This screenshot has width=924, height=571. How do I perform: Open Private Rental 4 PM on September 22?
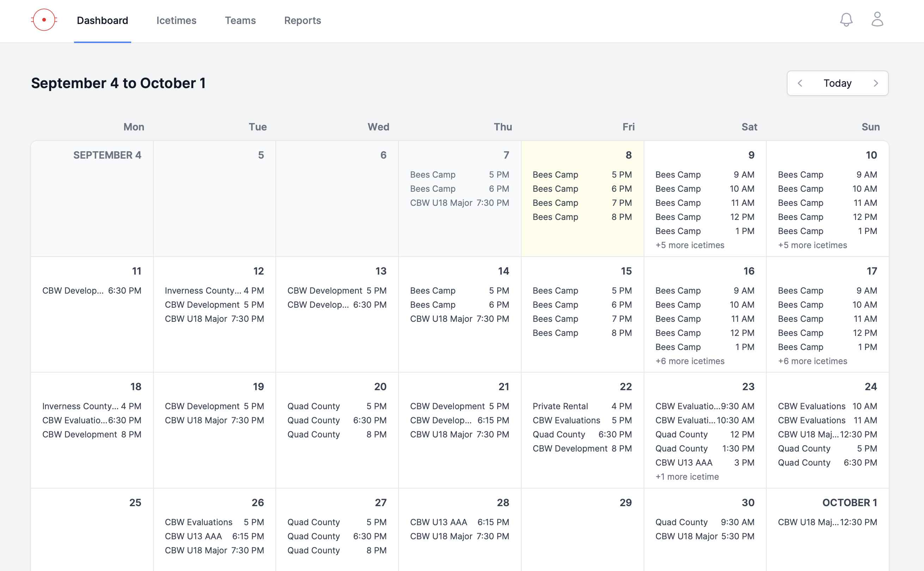pyautogui.click(x=582, y=406)
